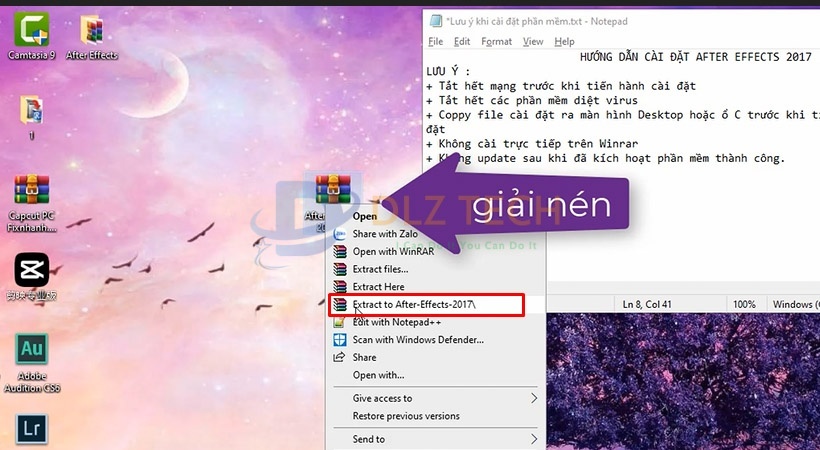
Task: Click the Zalo icon in context menu
Action: pyautogui.click(x=340, y=234)
